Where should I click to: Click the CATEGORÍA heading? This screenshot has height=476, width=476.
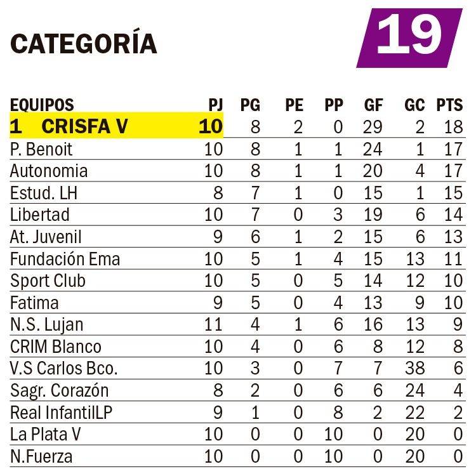tap(84, 43)
